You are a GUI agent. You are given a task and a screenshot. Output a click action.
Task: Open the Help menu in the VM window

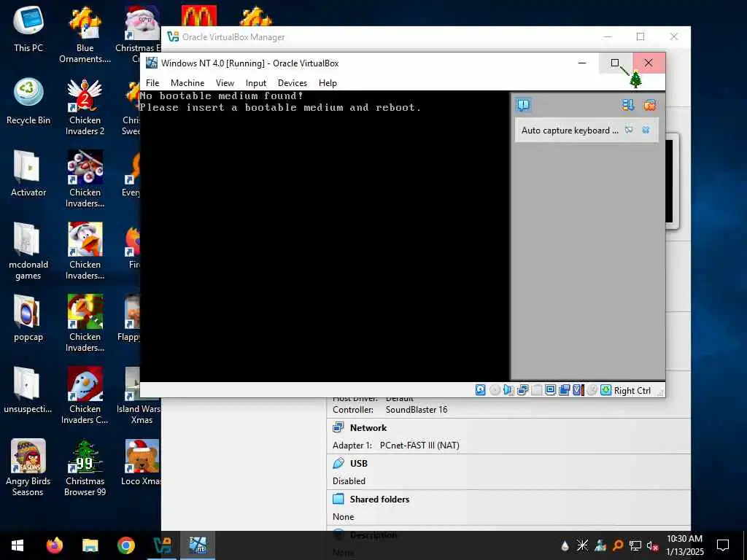point(328,83)
